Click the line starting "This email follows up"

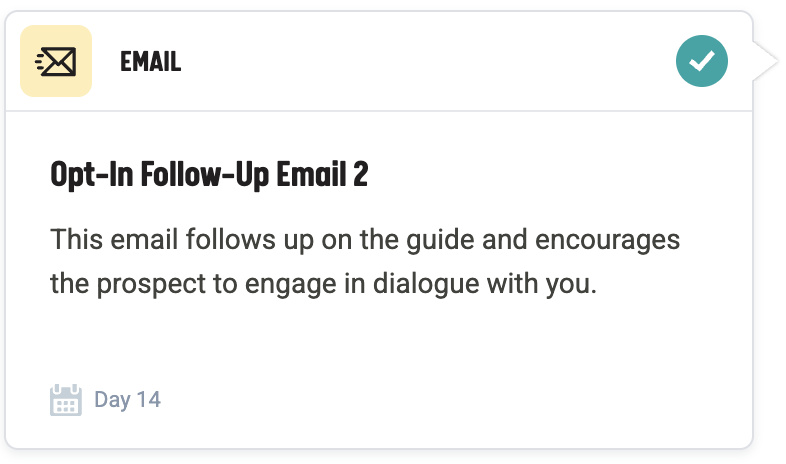pos(365,241)
